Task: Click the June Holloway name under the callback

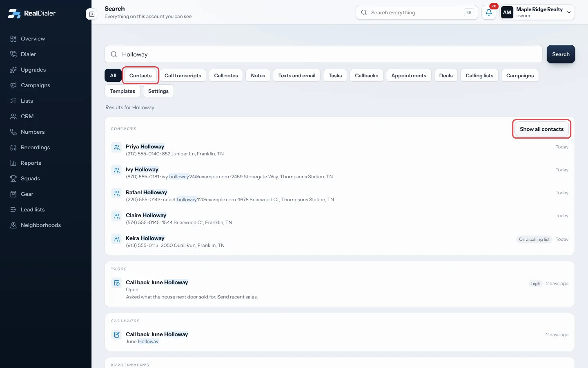Action: click(142, 342)
